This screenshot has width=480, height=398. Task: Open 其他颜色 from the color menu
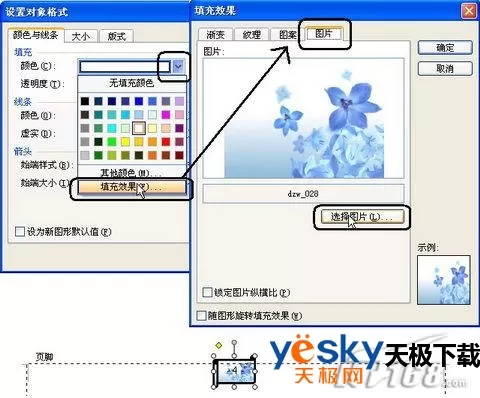pos(132,173)
